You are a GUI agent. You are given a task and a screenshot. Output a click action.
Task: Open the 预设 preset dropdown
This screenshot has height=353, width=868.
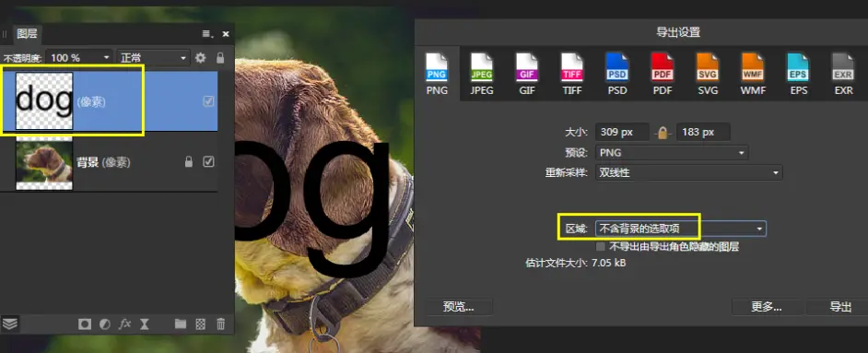pos(672,153)
